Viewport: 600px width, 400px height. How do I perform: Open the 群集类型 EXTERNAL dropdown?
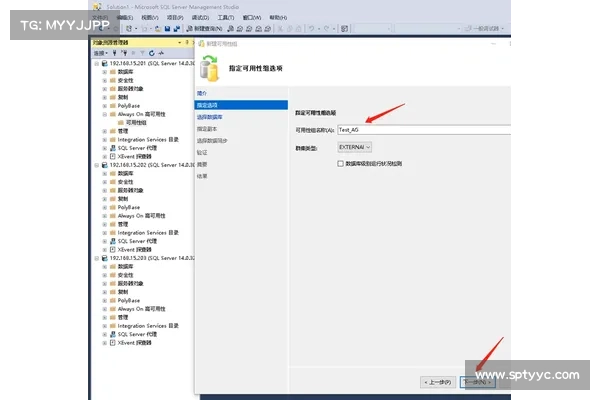tap(355, 147)
